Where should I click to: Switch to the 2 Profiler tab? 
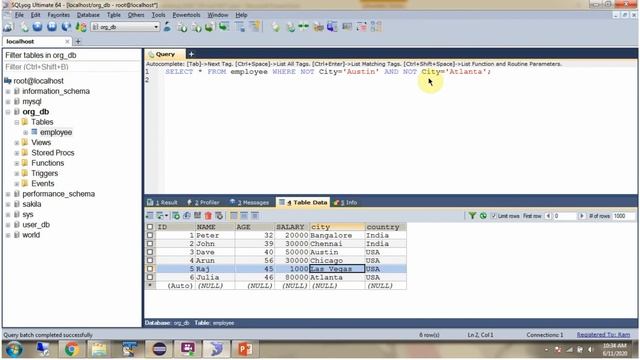pos(204,202)
